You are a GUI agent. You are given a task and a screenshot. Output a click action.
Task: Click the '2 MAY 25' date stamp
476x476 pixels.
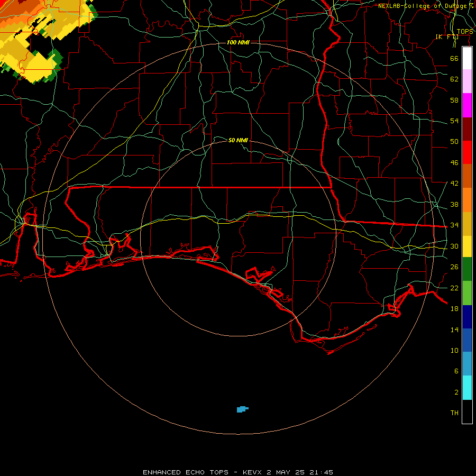(286, 472)
